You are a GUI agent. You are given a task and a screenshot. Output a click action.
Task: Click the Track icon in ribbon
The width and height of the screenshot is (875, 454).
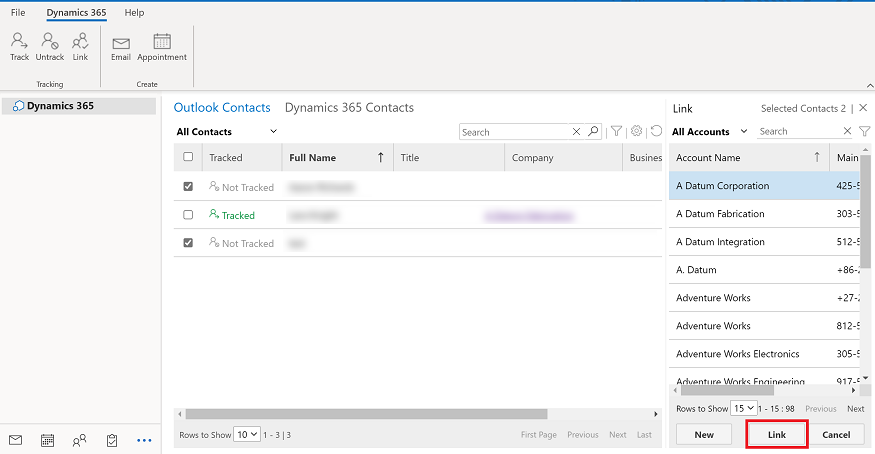pyautogui.click(x=19, y=44)
